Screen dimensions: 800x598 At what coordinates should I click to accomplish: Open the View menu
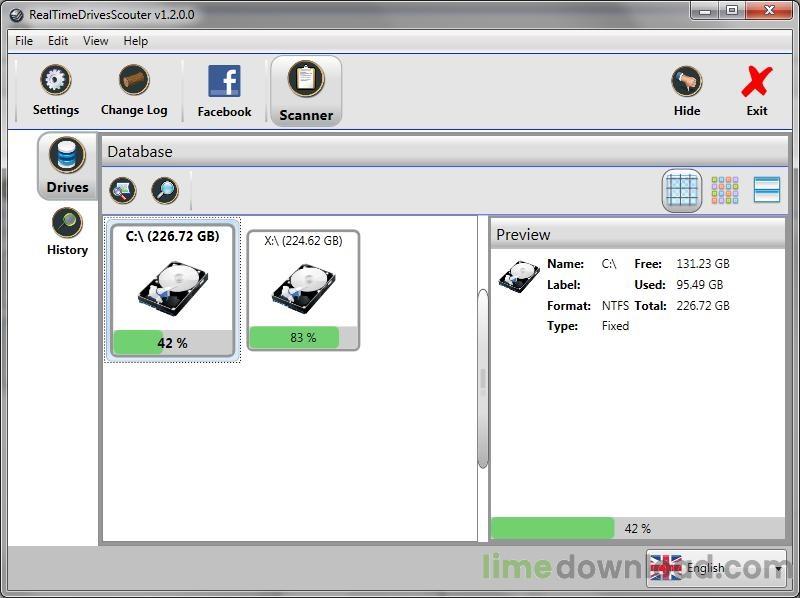point(96,41)
